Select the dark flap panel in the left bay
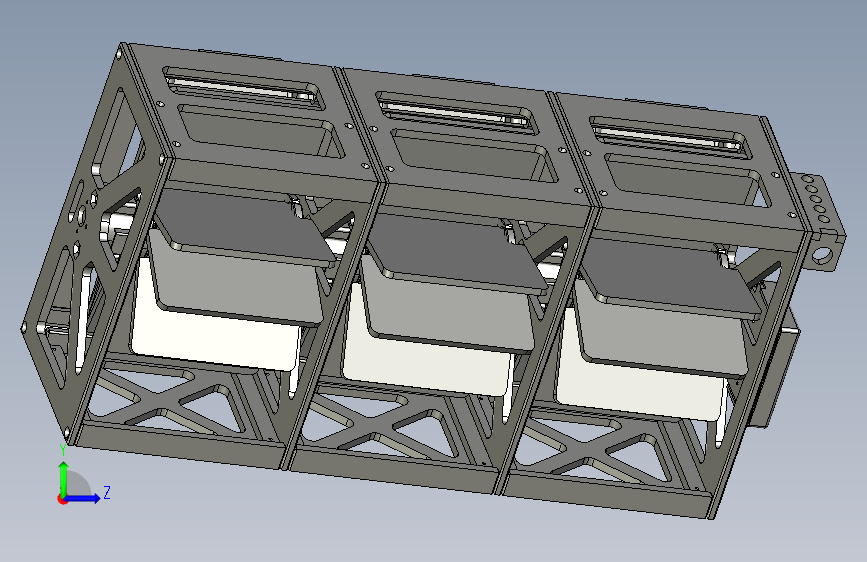This screenshot has width=867, height=562. (243, 226)
